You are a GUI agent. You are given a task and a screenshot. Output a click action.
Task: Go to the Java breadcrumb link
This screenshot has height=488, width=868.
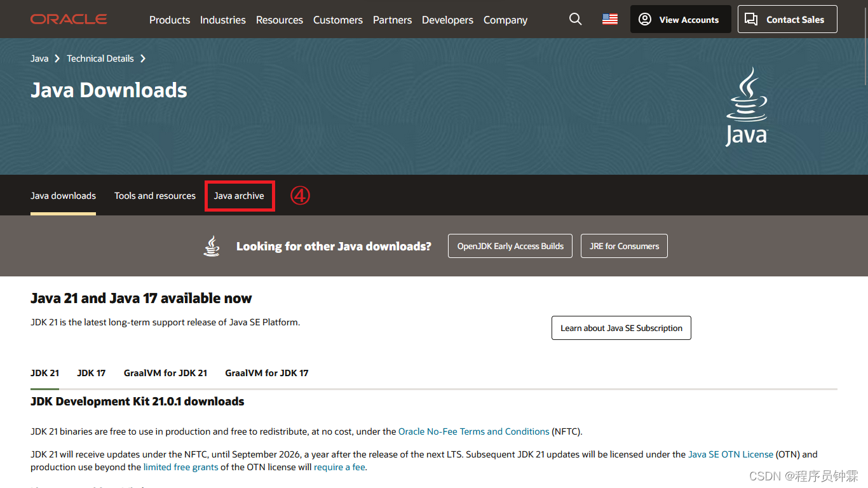(x=39, y=58)
